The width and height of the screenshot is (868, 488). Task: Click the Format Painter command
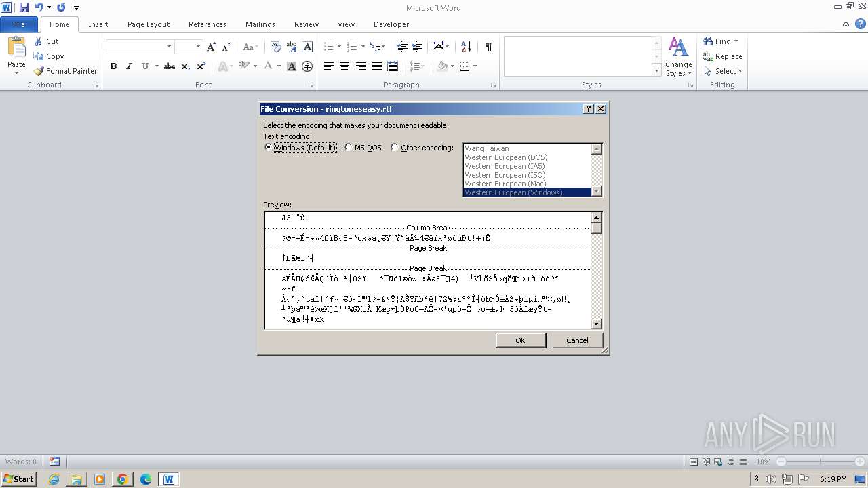click(65, 71)
